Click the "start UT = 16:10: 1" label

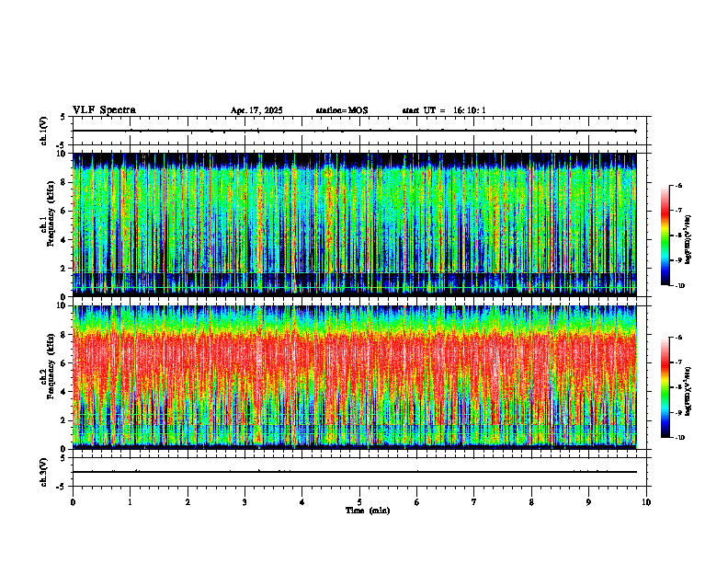444,110
